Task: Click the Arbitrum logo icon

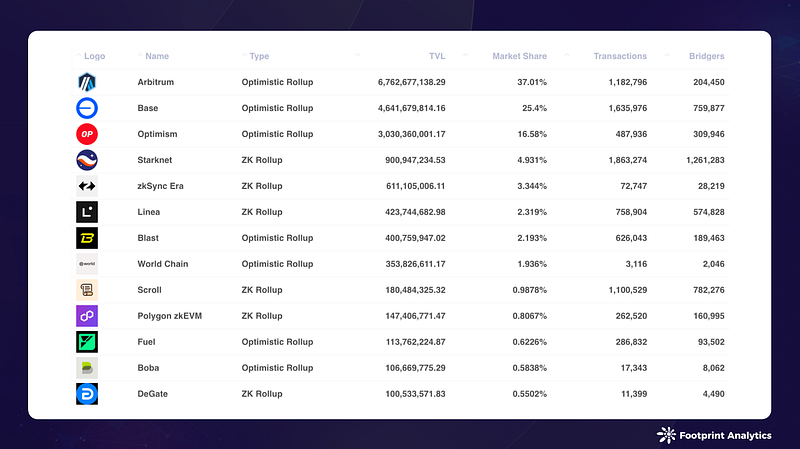Action: pos(87,82)
